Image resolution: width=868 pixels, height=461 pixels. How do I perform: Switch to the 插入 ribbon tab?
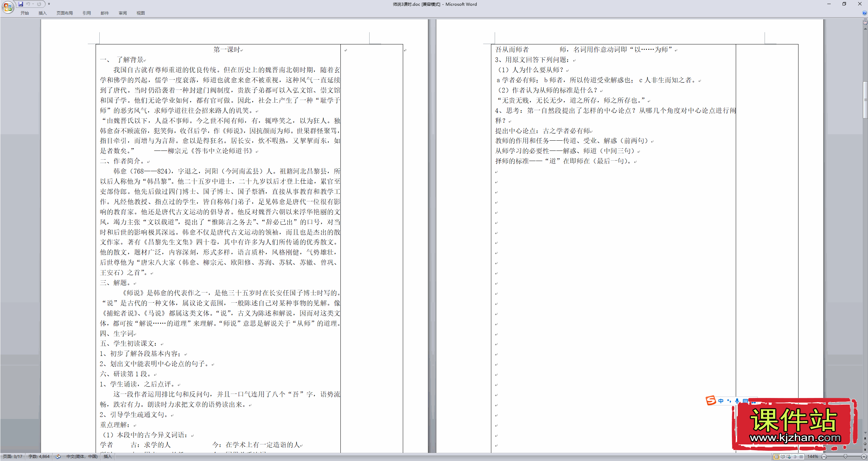(x=42, y=13)
